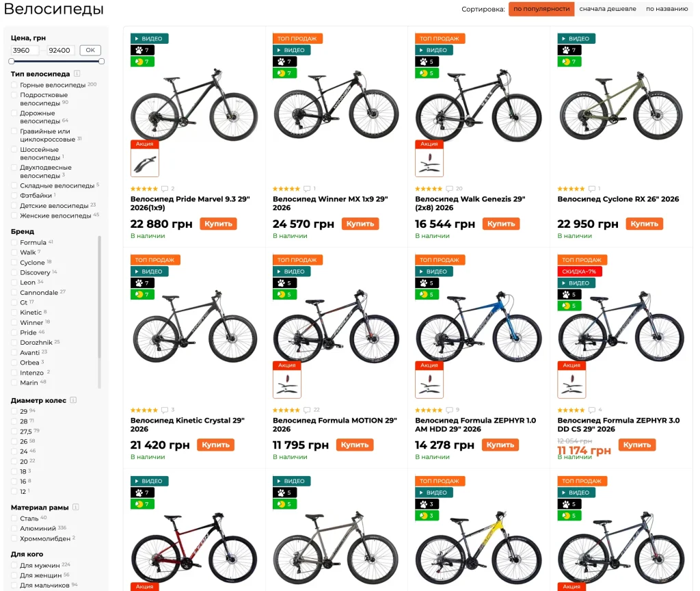Open Велосипед Kinetic Crystal 29" 2026 link

pyautogui.click(x=187, y=424)
